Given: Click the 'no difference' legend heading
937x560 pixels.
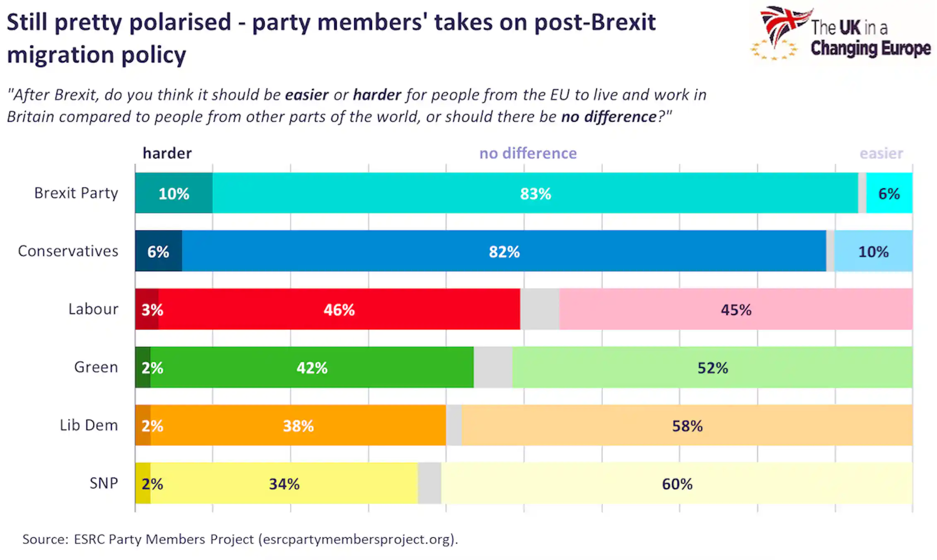Looking at the screenshot, I should [x=528, y=153].
